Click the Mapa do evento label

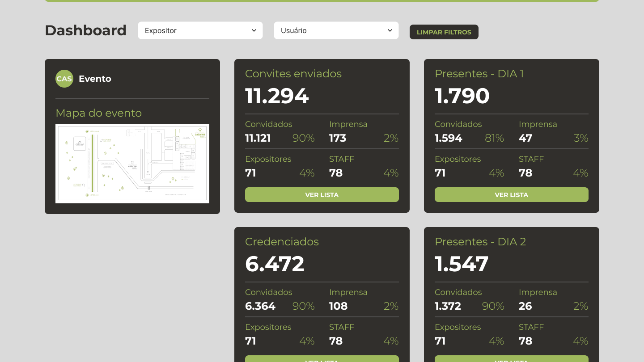point(99,113)
